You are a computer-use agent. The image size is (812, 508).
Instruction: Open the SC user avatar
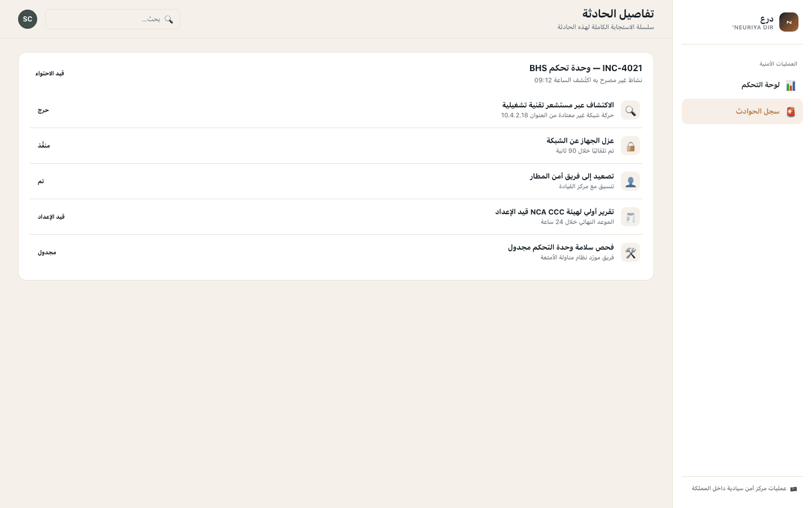[x=28, y=19]
